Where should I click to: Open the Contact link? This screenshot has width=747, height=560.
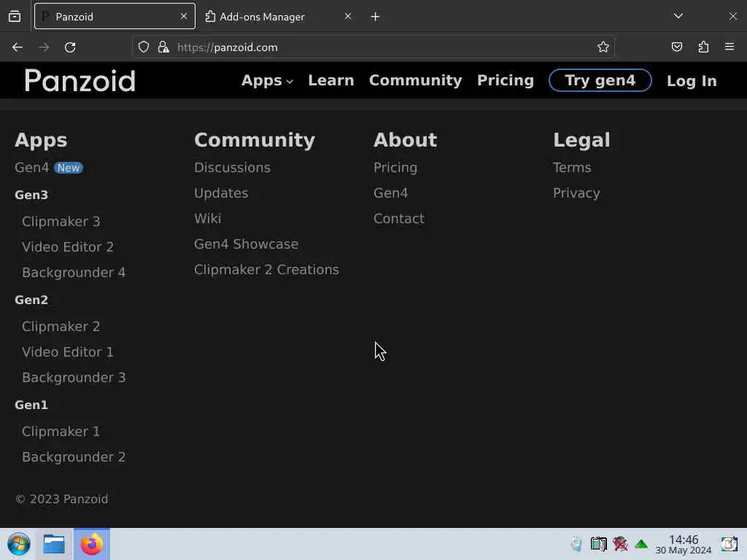[x=399, y=219]
